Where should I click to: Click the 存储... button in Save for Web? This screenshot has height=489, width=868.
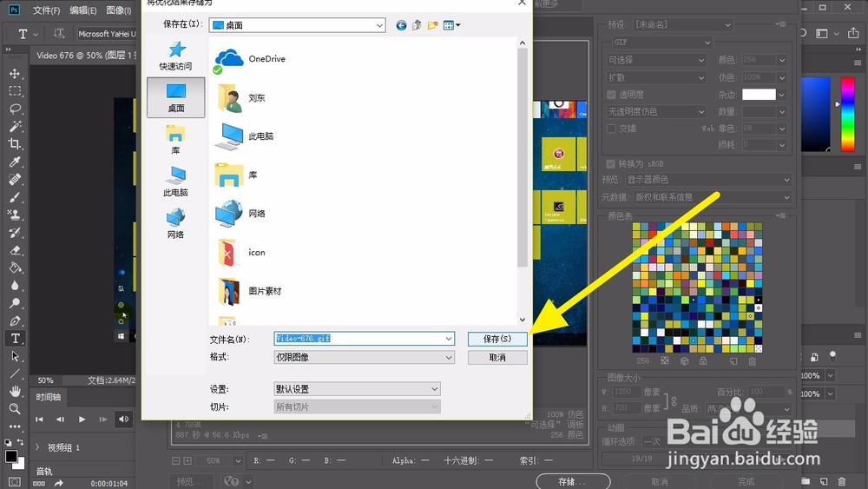coord(573,482)
